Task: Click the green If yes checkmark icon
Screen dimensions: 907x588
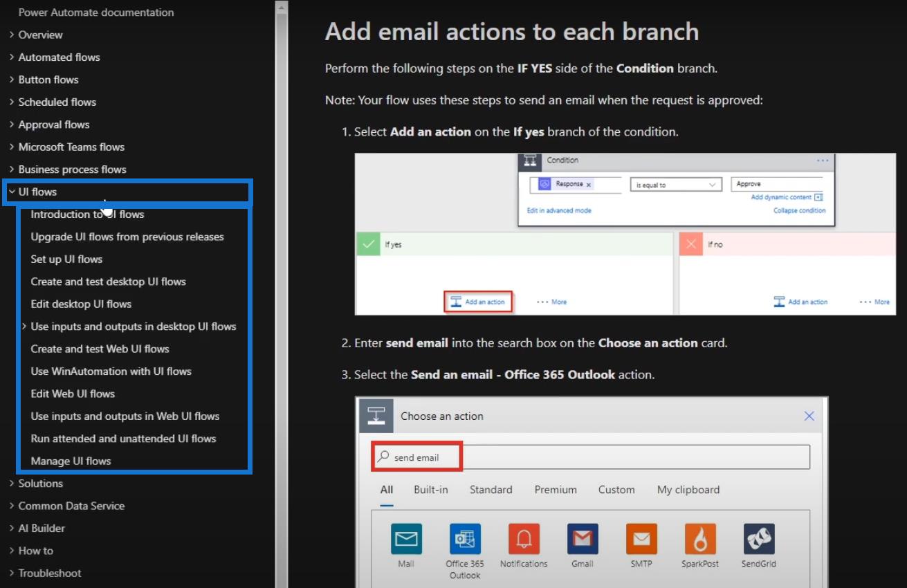Action: tap(368, 244)
